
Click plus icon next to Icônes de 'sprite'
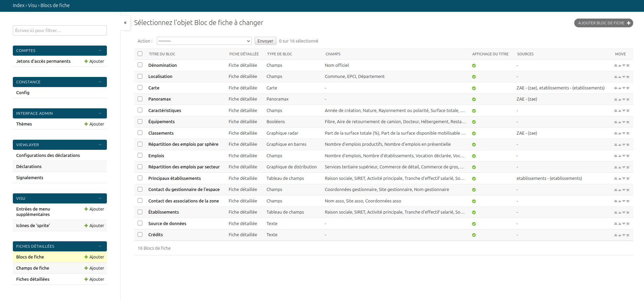(86, 226)
